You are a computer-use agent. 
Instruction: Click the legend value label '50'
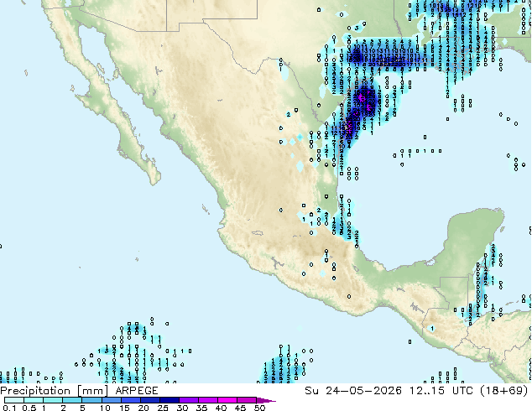click(x=259, y=408)
